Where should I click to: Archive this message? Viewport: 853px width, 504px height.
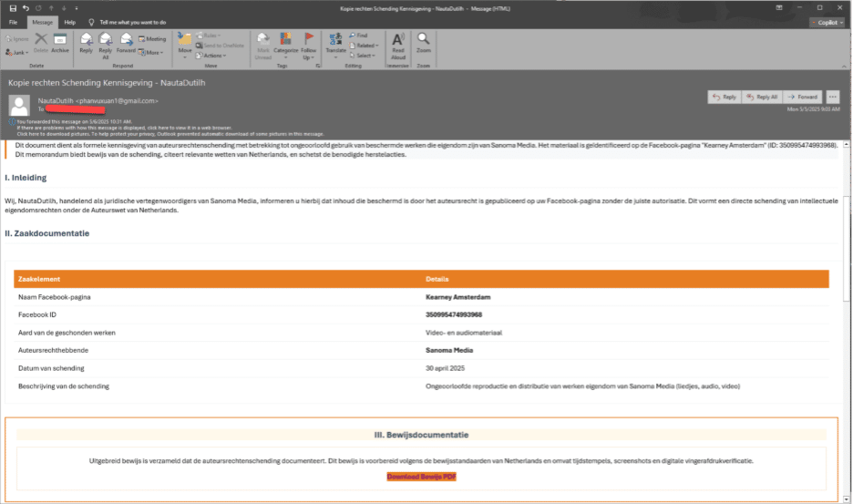60,43
